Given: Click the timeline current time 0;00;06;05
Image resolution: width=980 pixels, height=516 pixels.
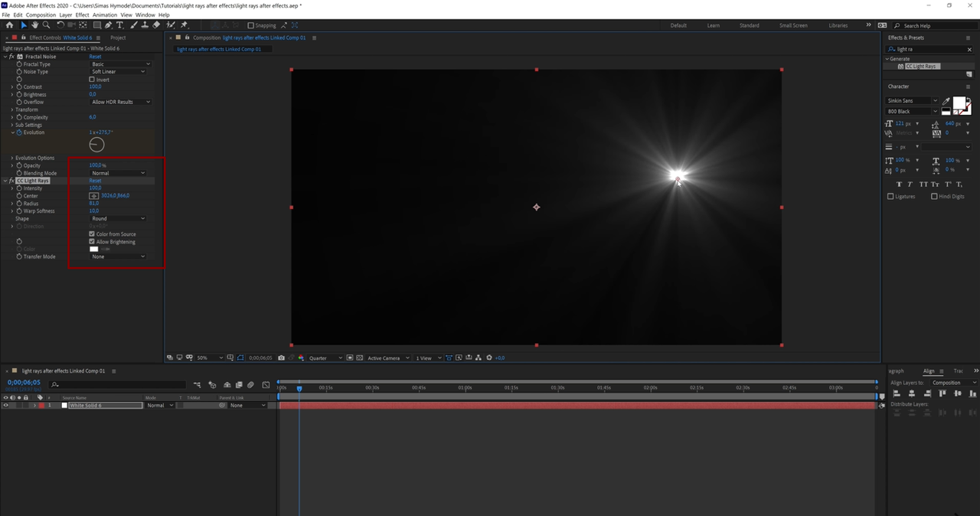Looking at the screenshot, I should 24,382.
